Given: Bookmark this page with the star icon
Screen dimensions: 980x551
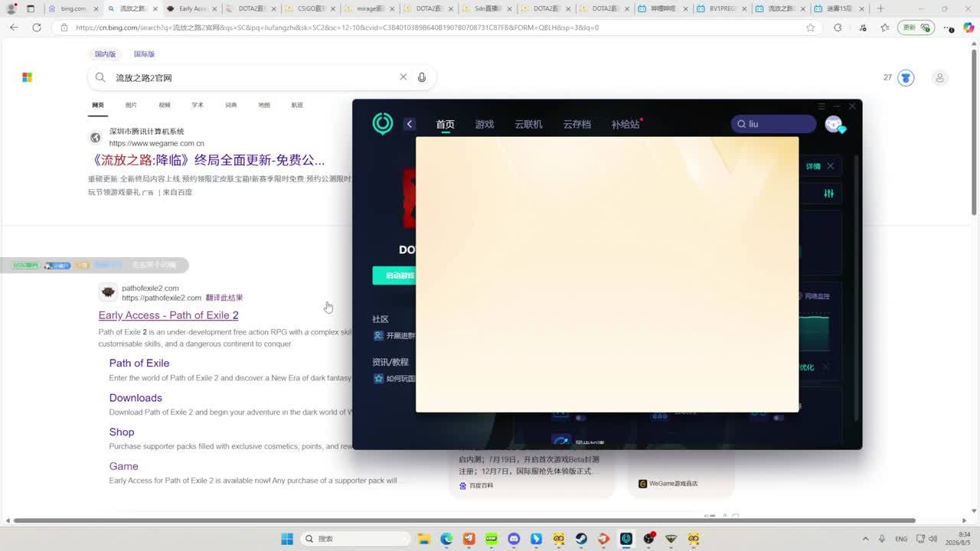Looking at the screenshot, I should pyautogui.click(x=811, y=28).
